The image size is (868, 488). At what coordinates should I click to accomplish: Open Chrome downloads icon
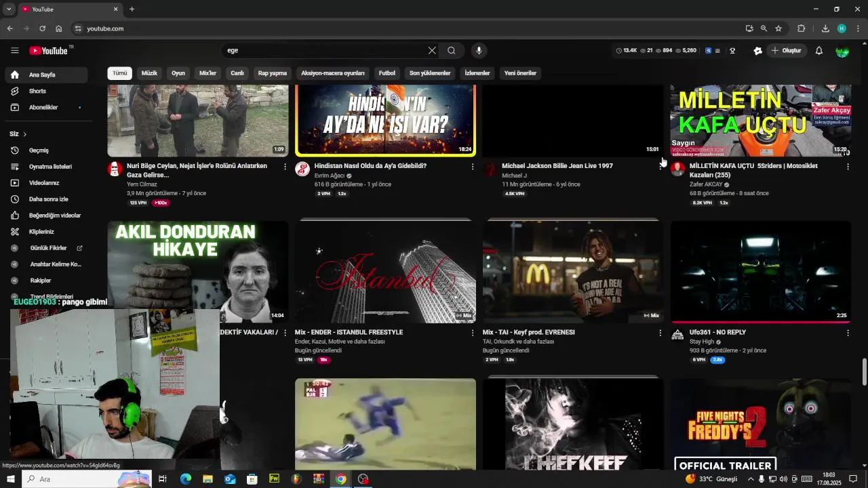tap(825, 28)
